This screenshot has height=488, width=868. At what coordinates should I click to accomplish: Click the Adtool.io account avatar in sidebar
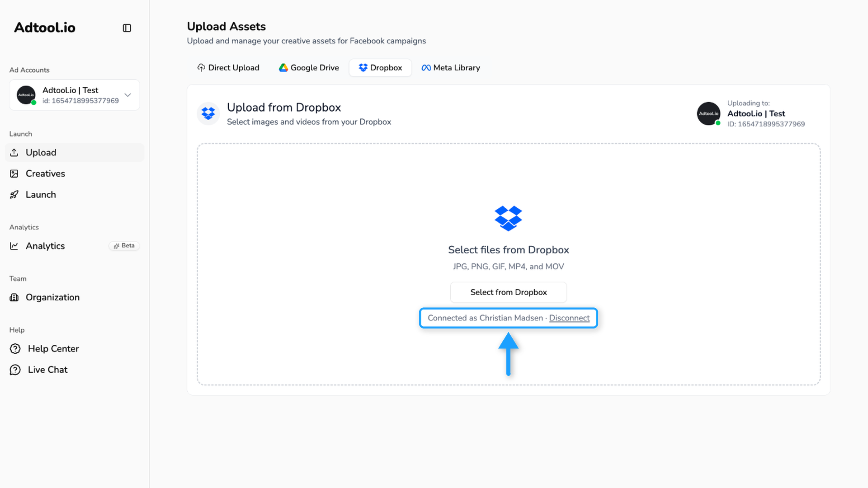pyautogui.click(x=26, y=95)
